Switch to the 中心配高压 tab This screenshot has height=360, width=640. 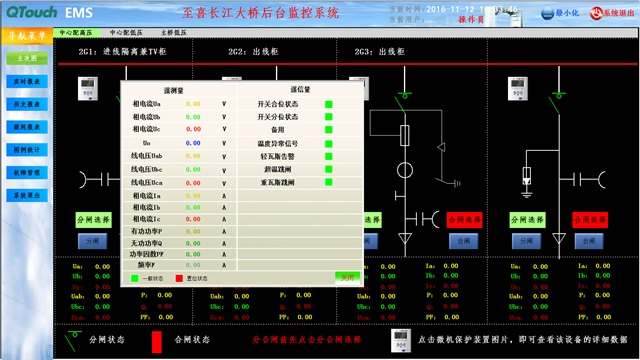[x=76, y=33]
